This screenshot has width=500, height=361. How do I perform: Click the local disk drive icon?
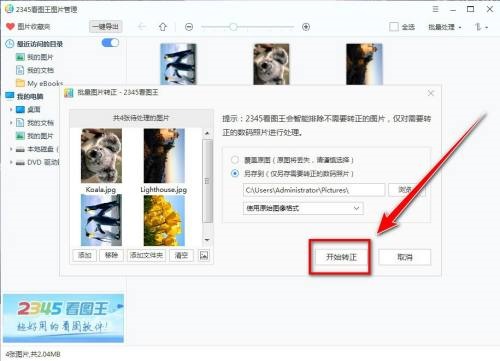[x=20, y=149]
